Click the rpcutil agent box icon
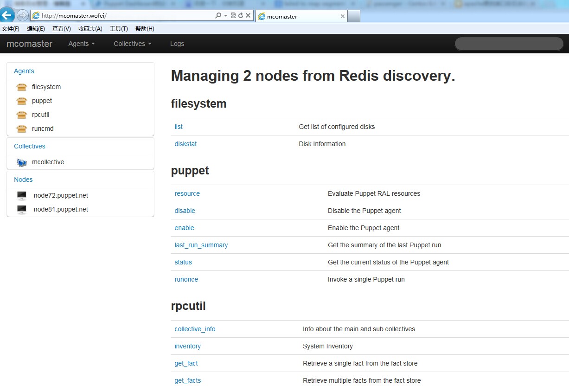The image size is (569, 392). click(x=22, y=115)
